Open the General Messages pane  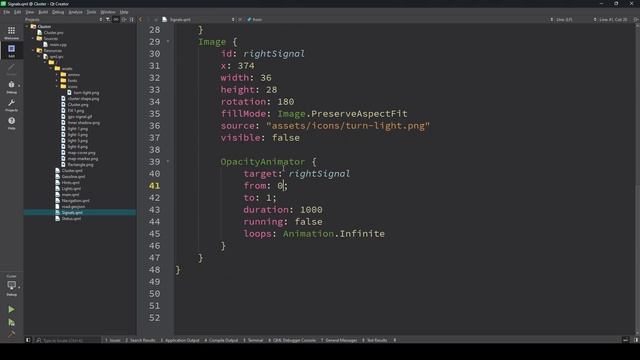click(x=339, y=340)
